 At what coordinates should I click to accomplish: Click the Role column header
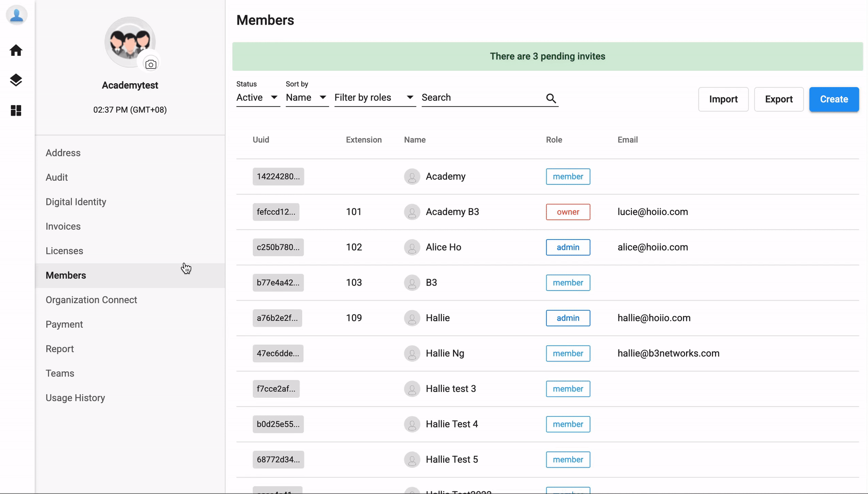click(x=554, y=140)
